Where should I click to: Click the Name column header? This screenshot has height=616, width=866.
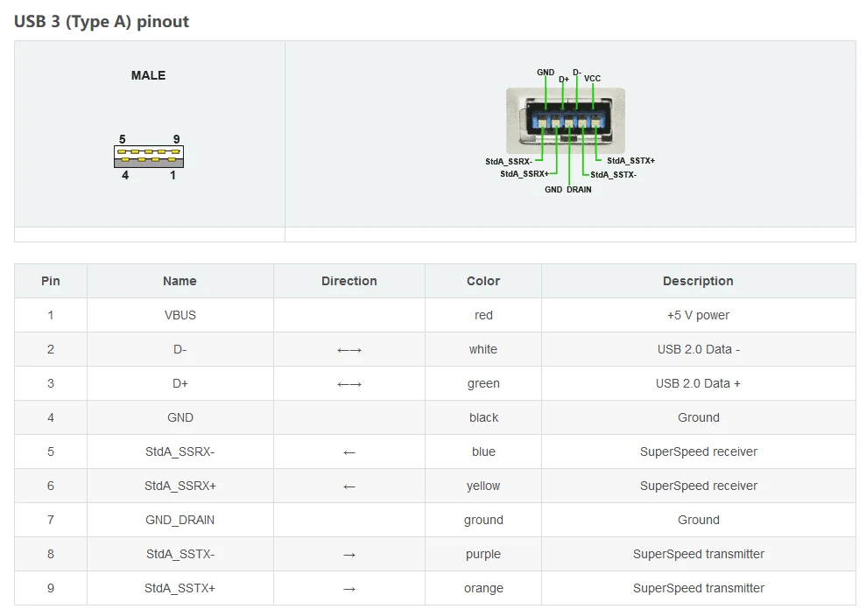(x=180, y=281)
